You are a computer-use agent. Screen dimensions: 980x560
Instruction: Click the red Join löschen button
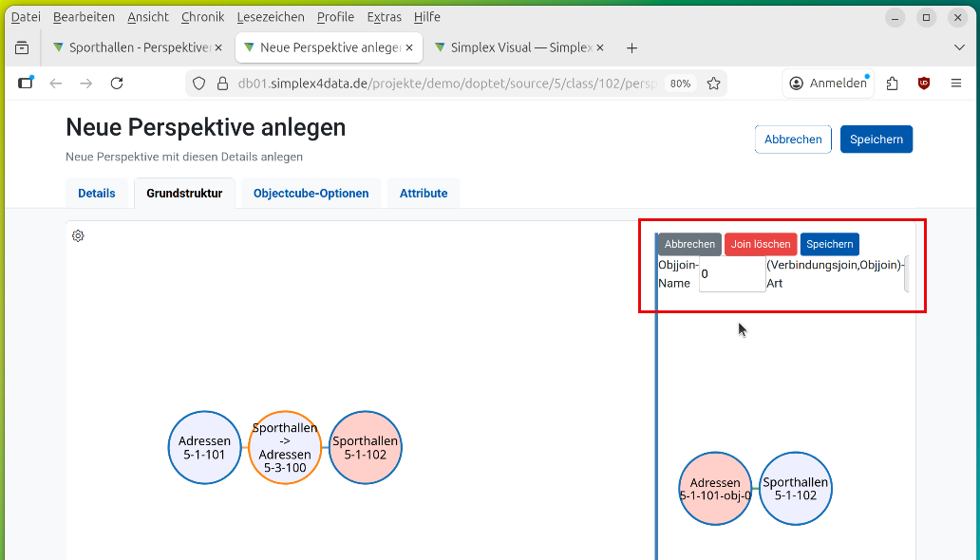[x=760, y=244]
